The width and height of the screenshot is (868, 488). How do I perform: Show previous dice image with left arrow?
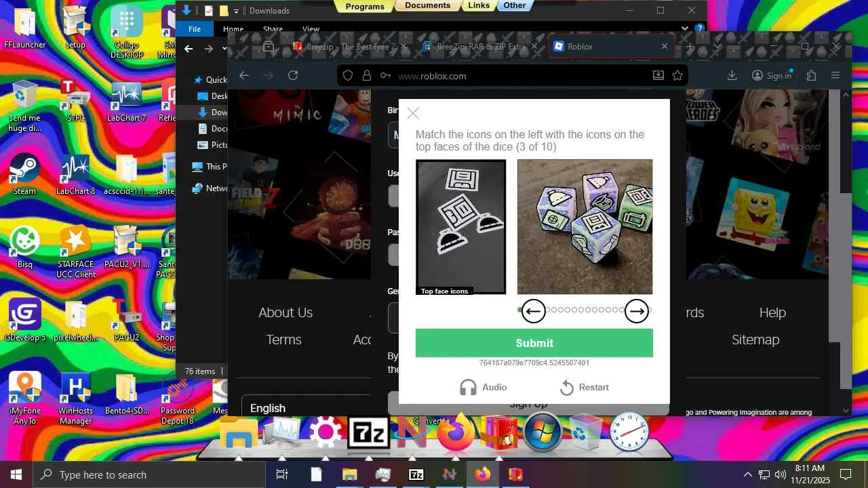tap(534, 311)
